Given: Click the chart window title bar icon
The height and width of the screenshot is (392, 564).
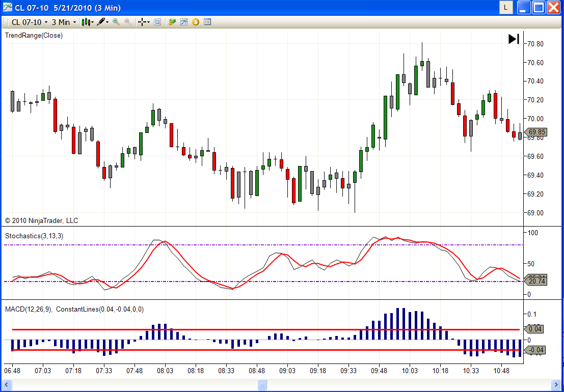Looking at the screenshot, I should [x=8, y=8].
